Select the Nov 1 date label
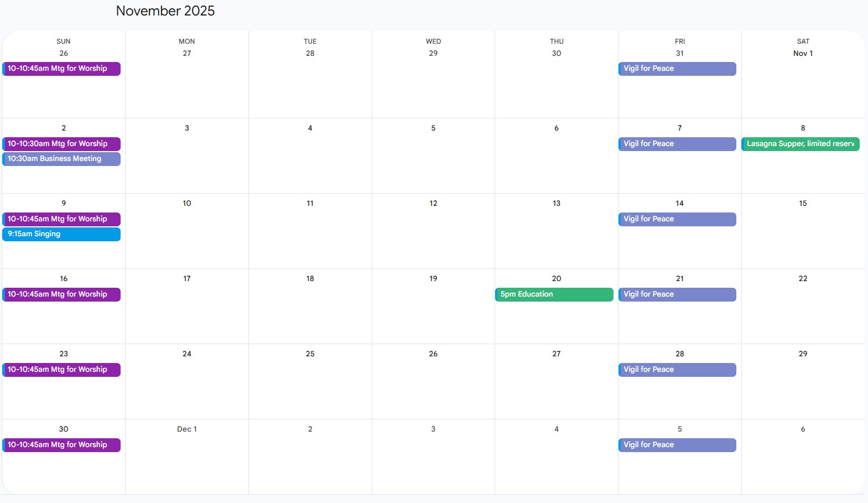 point(803,54)
